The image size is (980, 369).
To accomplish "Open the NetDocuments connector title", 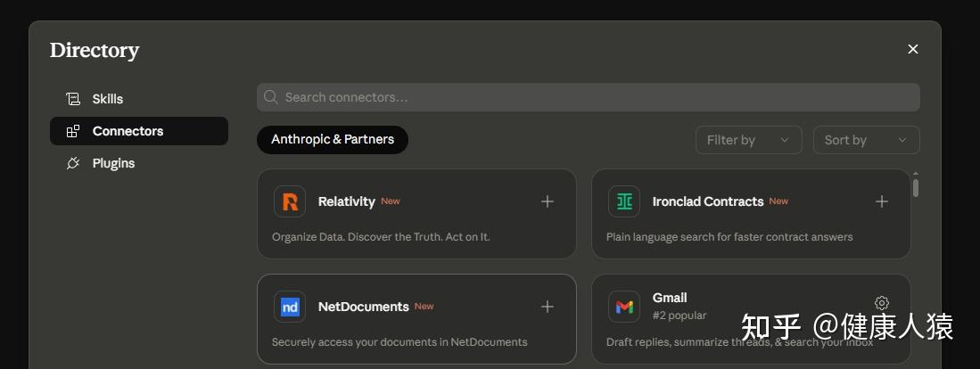I will 363,307.
